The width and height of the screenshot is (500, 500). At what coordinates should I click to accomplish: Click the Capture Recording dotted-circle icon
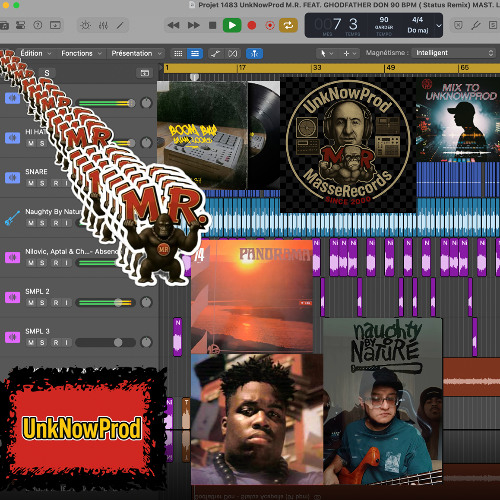270,25
